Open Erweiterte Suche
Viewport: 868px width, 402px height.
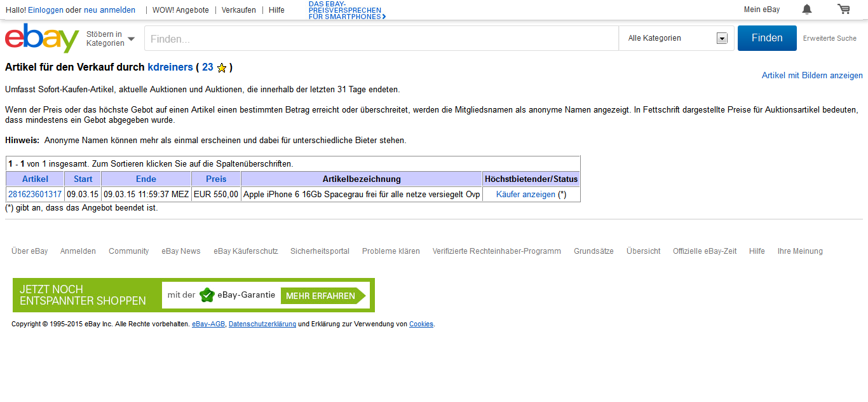tap(830, 38)
